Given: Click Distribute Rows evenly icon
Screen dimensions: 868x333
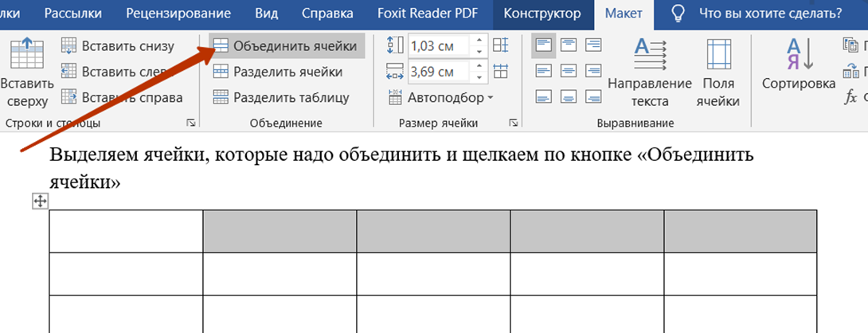Looking at the screenshot, I should pos(500,45).
